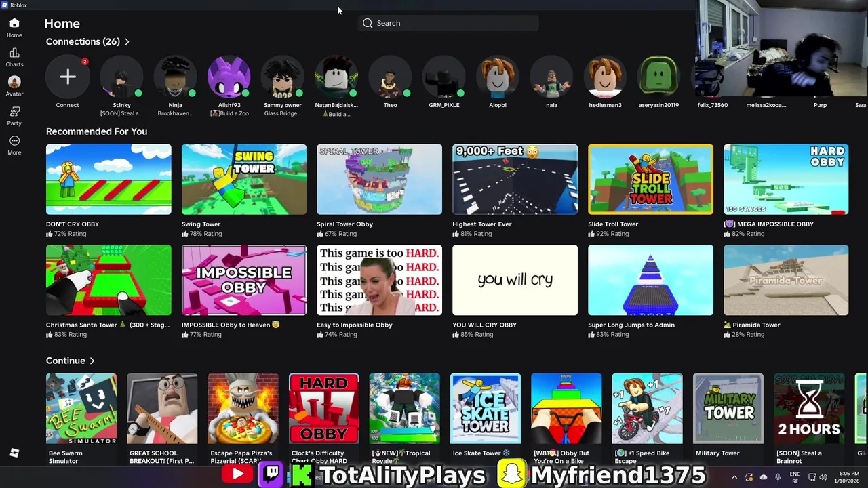Continue Obby But You're On a Bike
The height and width of the screenshot is (488, 868).
tap(566, 409)
